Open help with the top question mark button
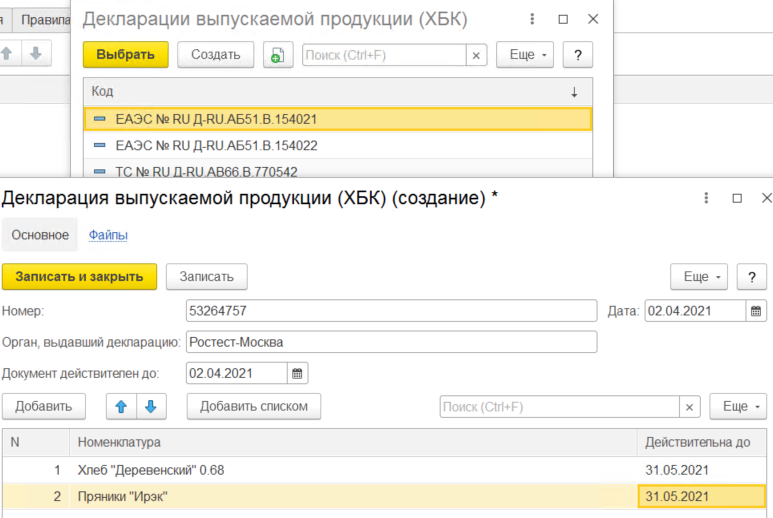Image resolution: width=773 pixels, height=518 pixels. 577,55
